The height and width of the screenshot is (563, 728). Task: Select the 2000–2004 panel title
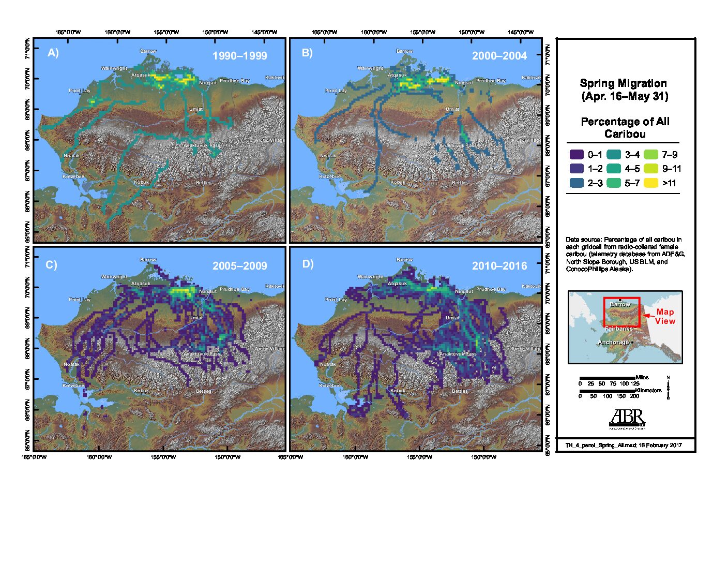(x=499, y=56)
